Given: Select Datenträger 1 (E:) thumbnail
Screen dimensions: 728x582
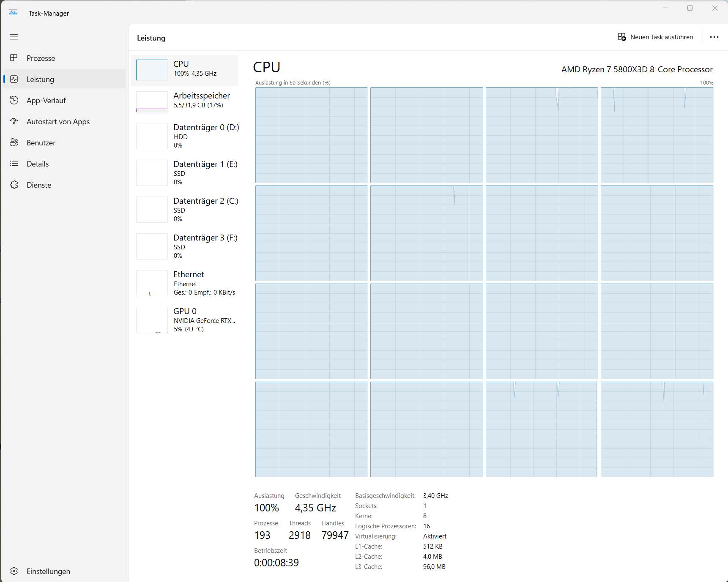Looking at the screenshot, I should click(x=152, y=173).
